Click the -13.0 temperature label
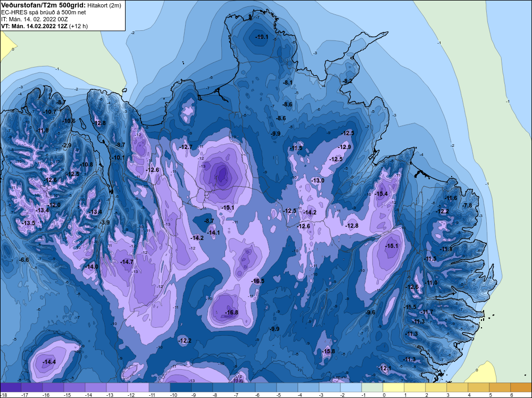 [x=318, y=180]
